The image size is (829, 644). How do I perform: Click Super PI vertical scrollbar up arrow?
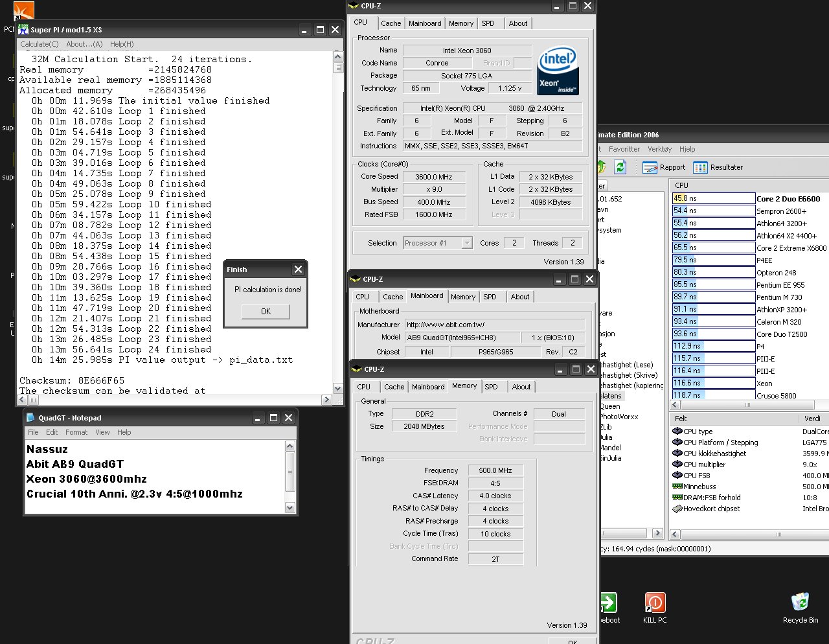click(x=338, y=56)
